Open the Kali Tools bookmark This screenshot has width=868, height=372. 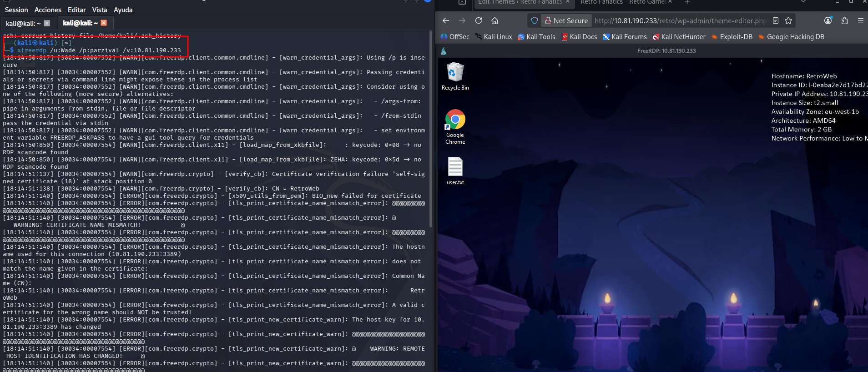(x=536, y=37)
